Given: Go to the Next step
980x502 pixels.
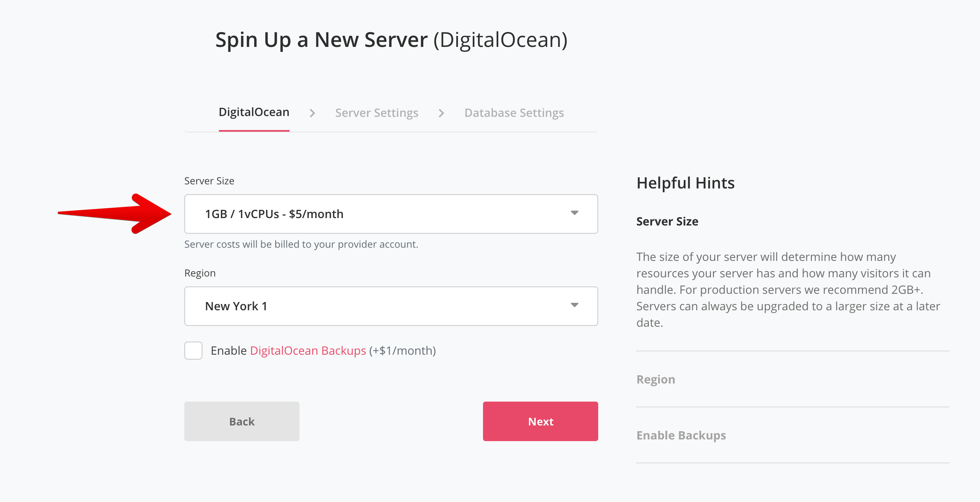Looking at the screenshot, I should pos(540,421).
